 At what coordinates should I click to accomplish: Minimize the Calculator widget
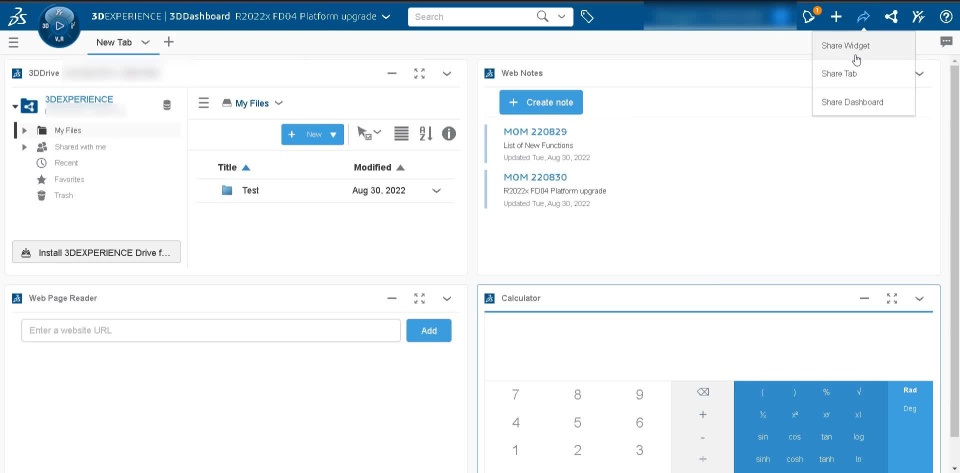864,299
